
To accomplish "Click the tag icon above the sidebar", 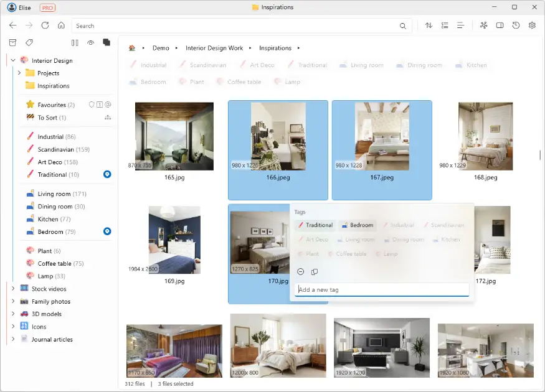I will (x=29, y=42).
